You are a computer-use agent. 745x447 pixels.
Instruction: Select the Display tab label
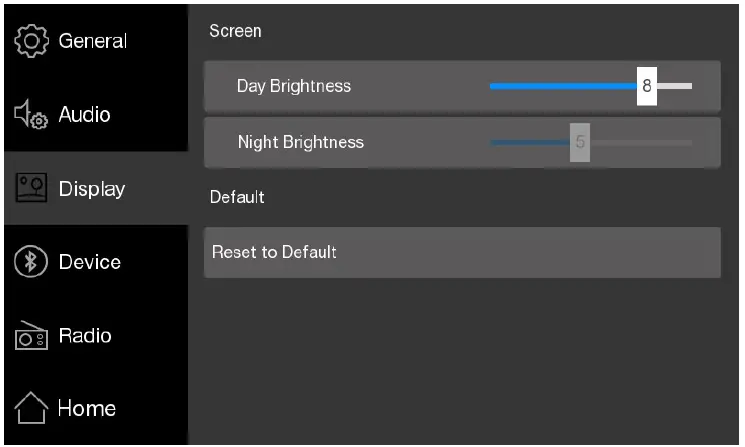92,188
